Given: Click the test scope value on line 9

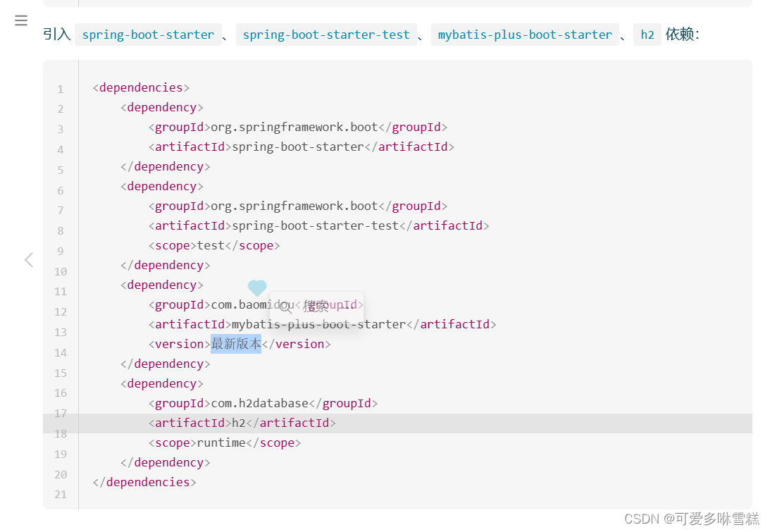Looking at the screenshot, I should tap(210, 245).
